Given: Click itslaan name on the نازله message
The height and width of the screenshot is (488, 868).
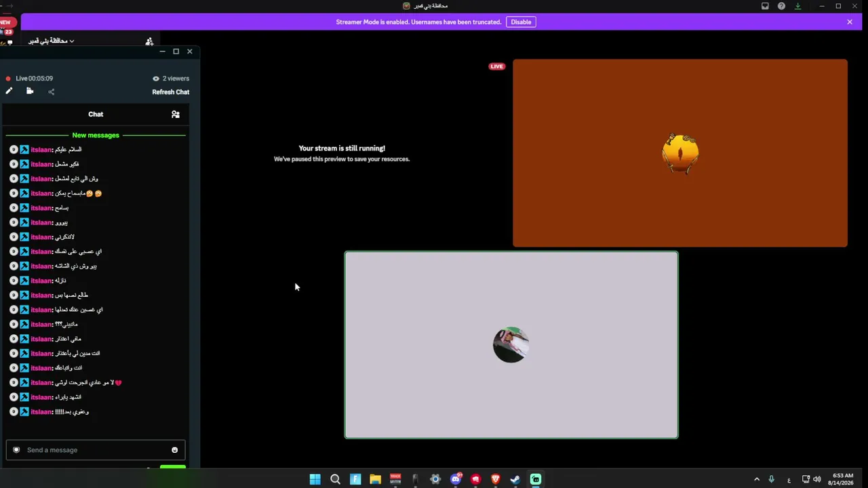Looking at the screenshot, I should coord(41,281).
